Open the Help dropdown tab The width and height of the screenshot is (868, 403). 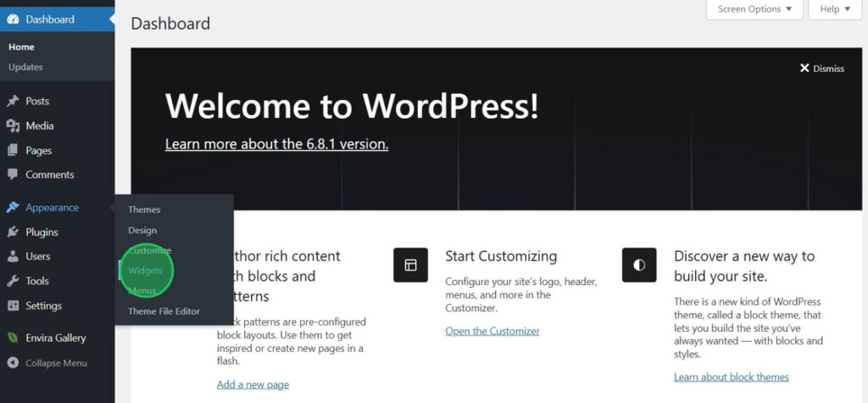(x=834, y=9)
